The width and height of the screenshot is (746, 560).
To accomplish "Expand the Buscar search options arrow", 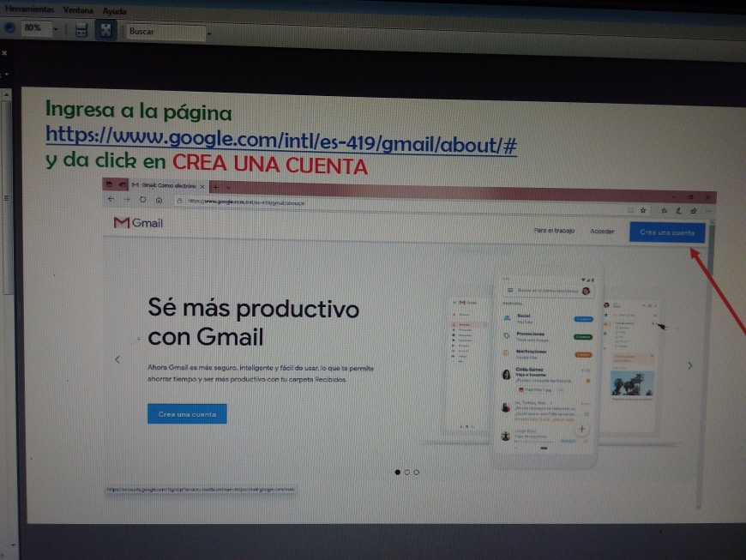I will [209, 33].
